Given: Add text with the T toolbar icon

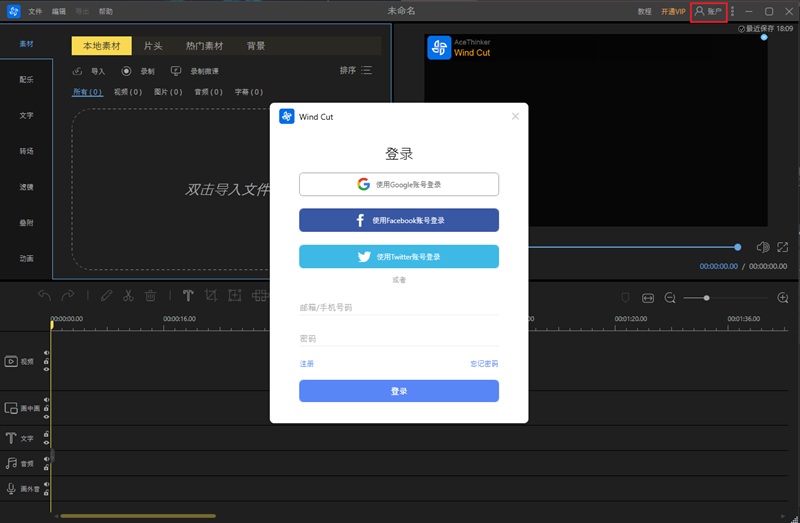Looking at the screenshot, I should (x=188, y=295).
